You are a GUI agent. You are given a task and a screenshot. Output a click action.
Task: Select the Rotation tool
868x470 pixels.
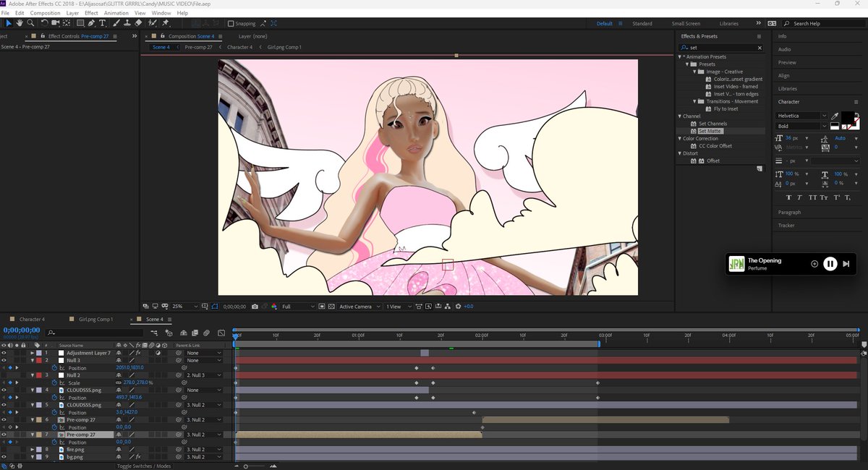44,23
